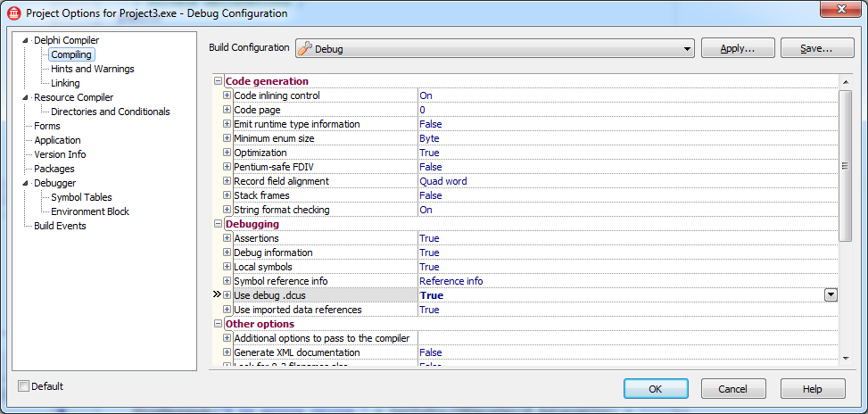The height and width of the screenshot is (414, 868).
Task: Click the Record field alignment value Quad word
Action: pyautogui.click(x=442, y=181)
